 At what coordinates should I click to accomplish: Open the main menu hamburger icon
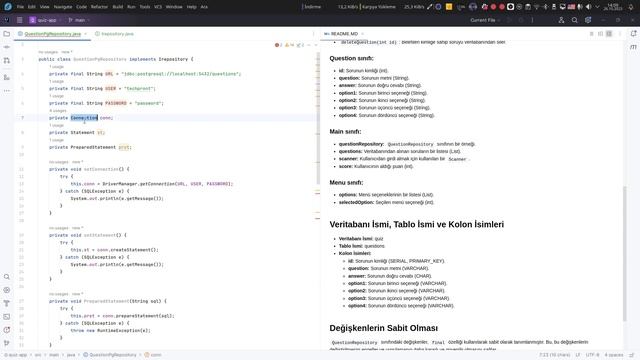pyautogui.click(x=20, y=20)
